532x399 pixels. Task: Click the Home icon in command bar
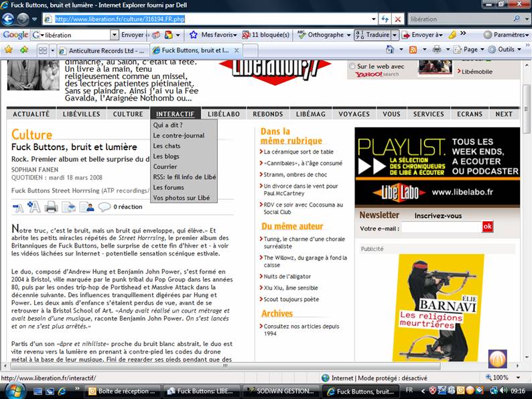pyautogui.click(x=390, y=50)
